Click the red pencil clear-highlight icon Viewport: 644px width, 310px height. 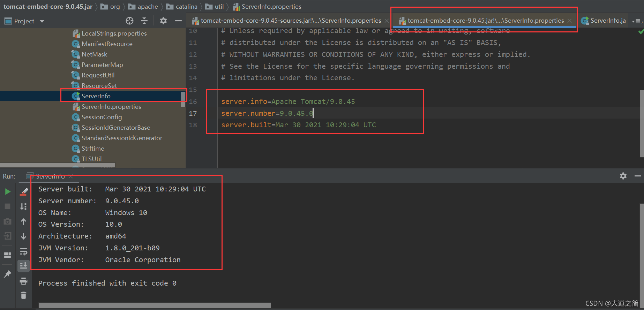coord(23,191)
